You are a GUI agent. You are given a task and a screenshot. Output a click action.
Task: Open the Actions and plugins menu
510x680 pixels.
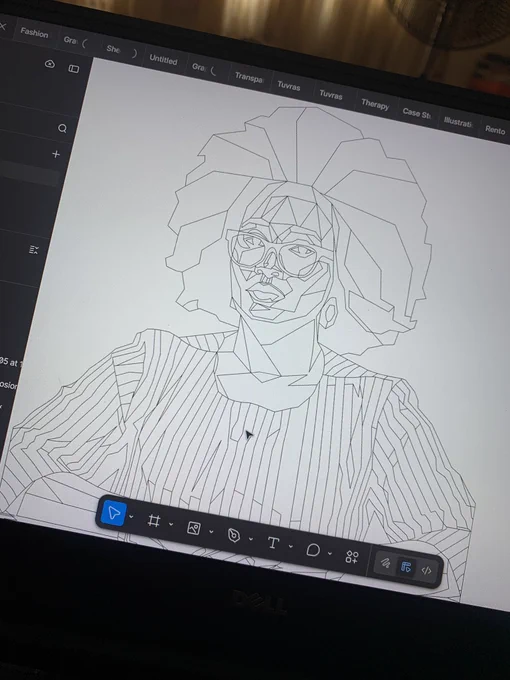tap(352, 557)
